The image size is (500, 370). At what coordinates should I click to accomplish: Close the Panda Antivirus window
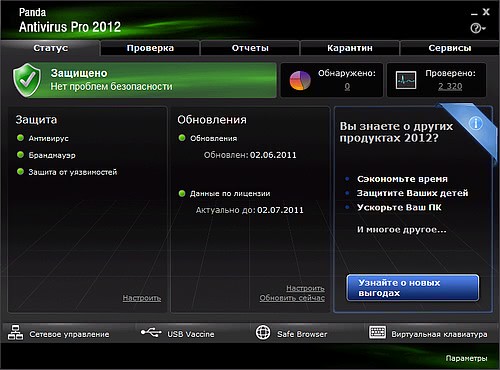tap(486, 12)
